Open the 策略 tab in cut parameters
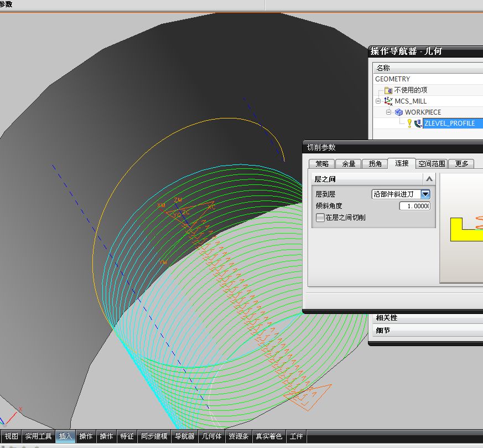This screenshot has height=448, width=483. (x=322, y=164)
